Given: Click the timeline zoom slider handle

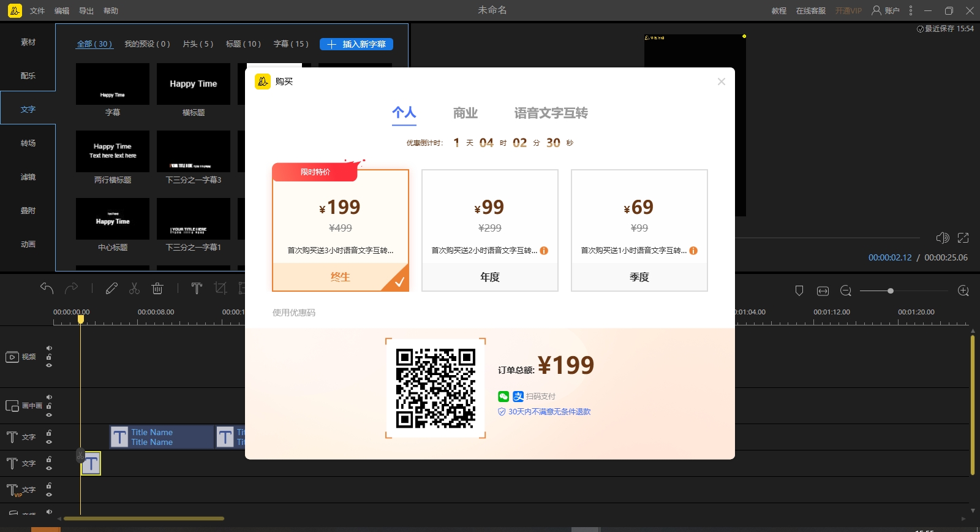Looking at the screenshot, I should click(x=890, y=291).
